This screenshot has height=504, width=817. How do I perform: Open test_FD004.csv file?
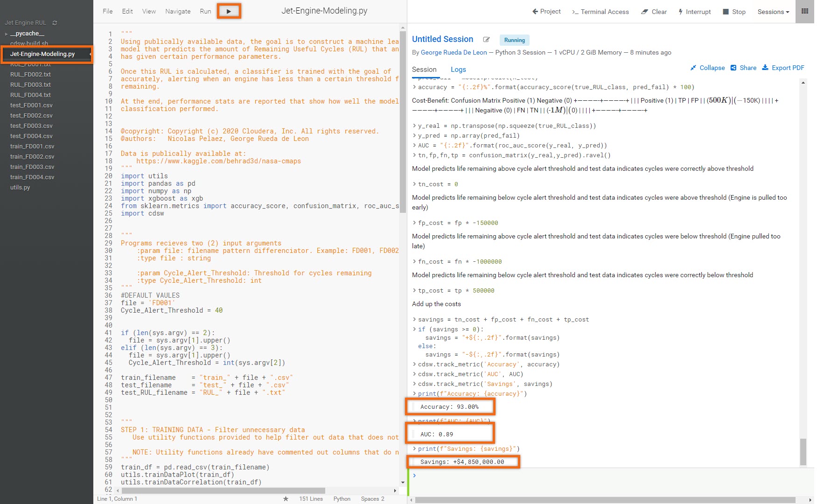coord(31,136)
